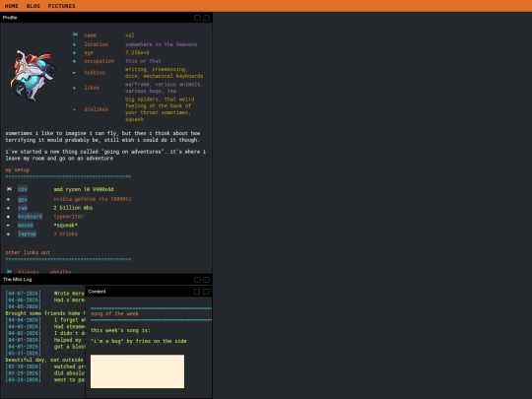Click the [03-28-2026] log date

[x=23, y=380]
